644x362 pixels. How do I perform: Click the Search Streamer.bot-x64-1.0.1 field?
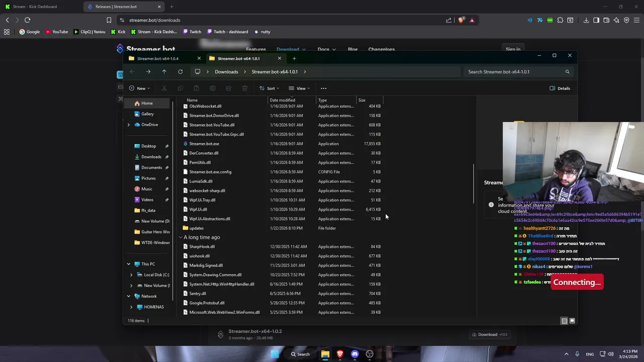pos(518,72)
